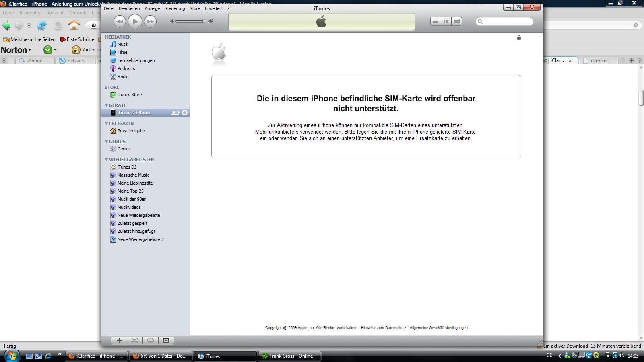Open the Store menu in iTunes
The height and width of the screenshot is (362, 644).
[x=195, y=8]
